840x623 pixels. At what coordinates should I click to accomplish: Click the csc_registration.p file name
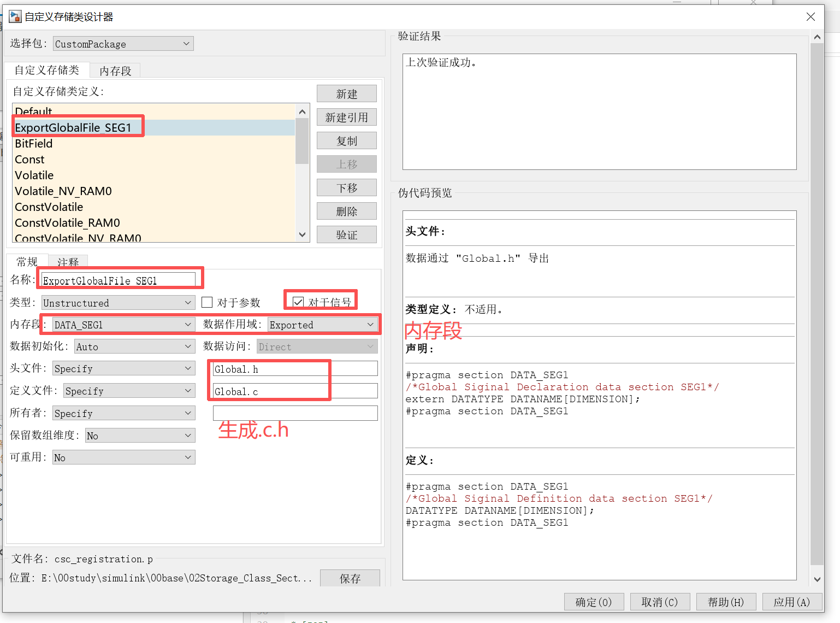[x=104, y=559]
